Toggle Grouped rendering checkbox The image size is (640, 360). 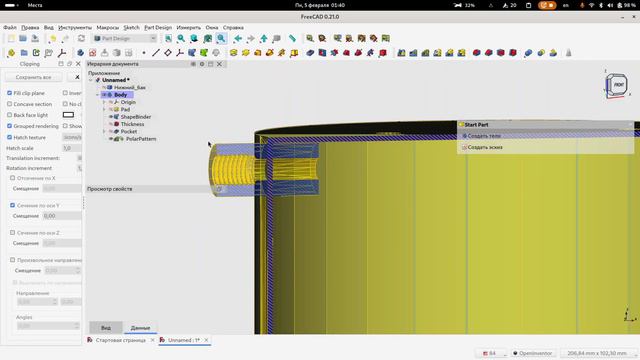click(9, 126)
